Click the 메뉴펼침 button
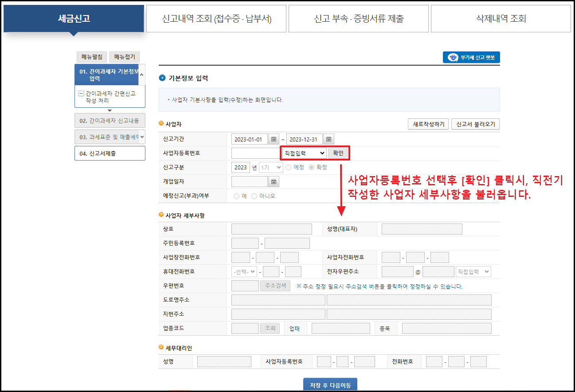Viewport: 575px width, 392px height. 92,57
